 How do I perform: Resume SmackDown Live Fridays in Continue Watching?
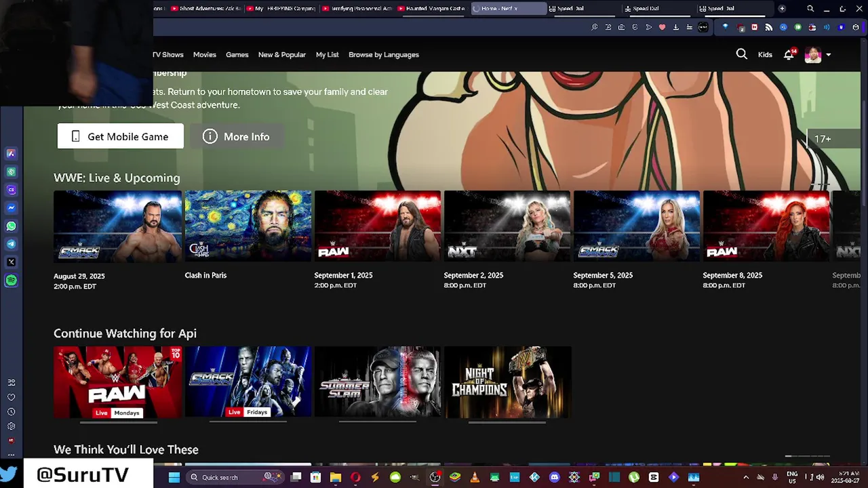pyautogui.click(x=248, y=382)
